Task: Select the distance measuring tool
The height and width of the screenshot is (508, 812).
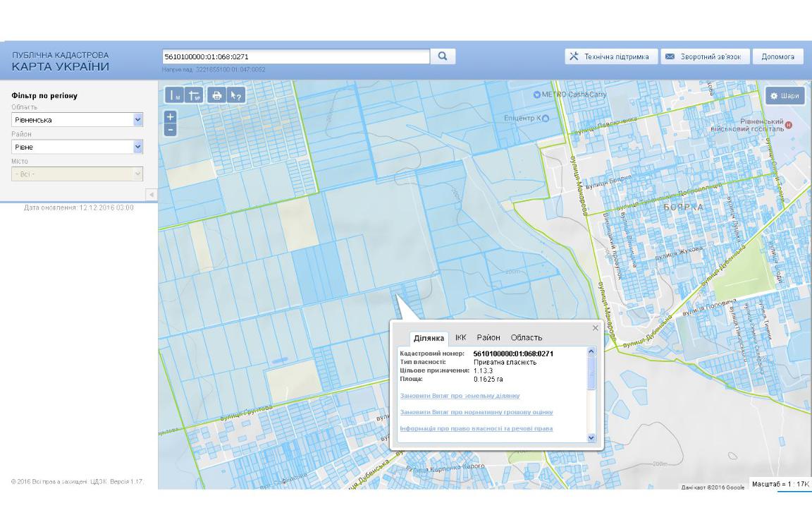Action: [175, 95]
